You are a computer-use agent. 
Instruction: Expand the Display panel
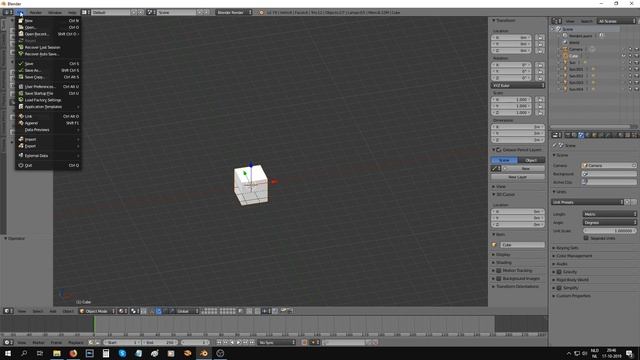tap(501, 255)
